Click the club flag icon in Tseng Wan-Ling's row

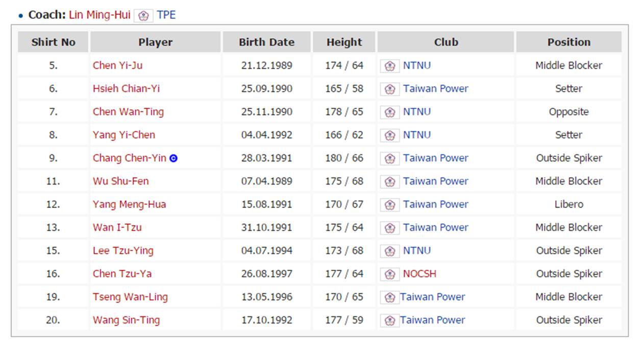(x=390, y=297)
